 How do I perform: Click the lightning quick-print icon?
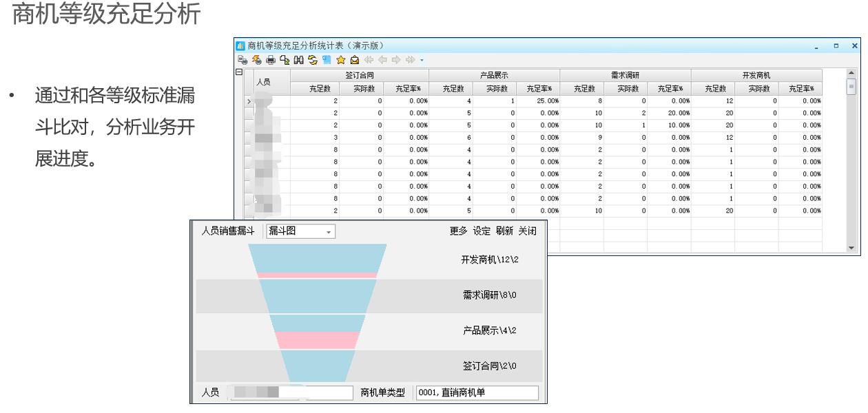tap(256, 60)
